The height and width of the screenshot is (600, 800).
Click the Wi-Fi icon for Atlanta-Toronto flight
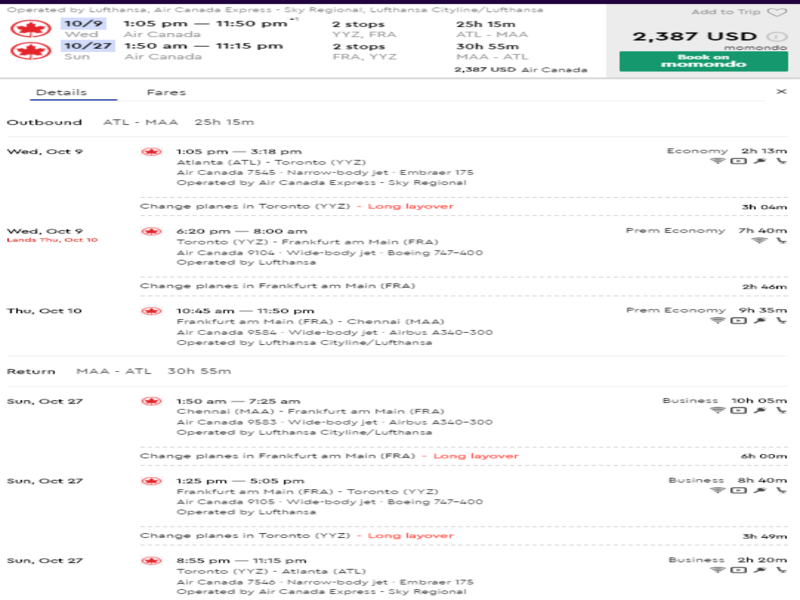click(717, 161)
